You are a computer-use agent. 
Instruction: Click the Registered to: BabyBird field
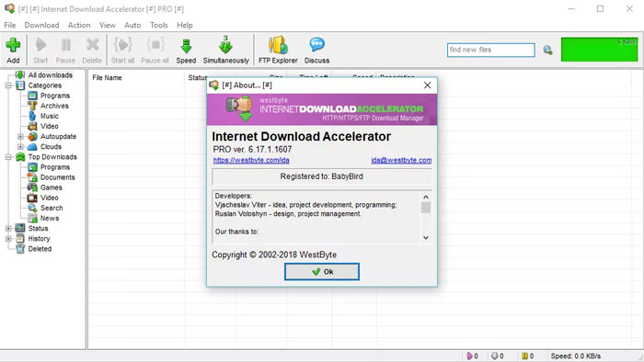pyautogui.click(x=322, y=176)
